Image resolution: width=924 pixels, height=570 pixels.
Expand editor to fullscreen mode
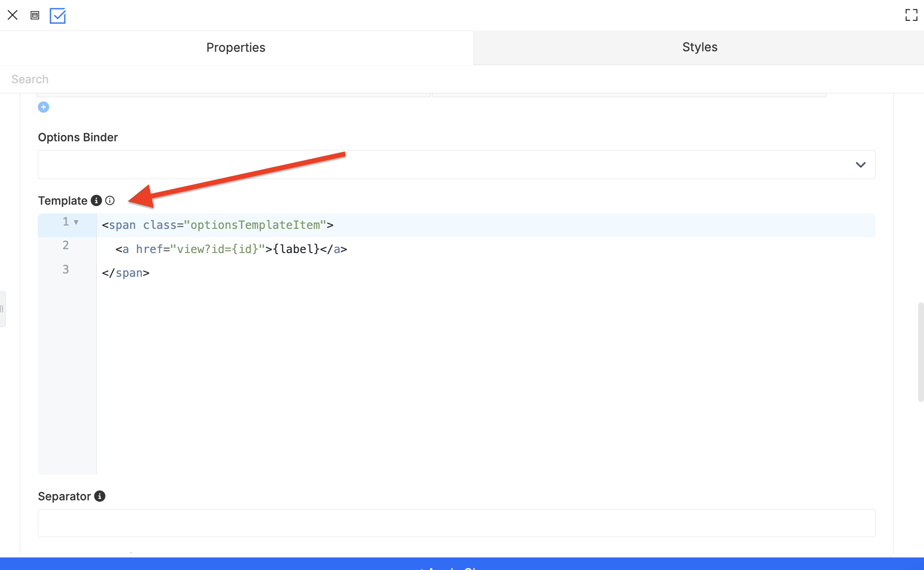coord(911,15)
